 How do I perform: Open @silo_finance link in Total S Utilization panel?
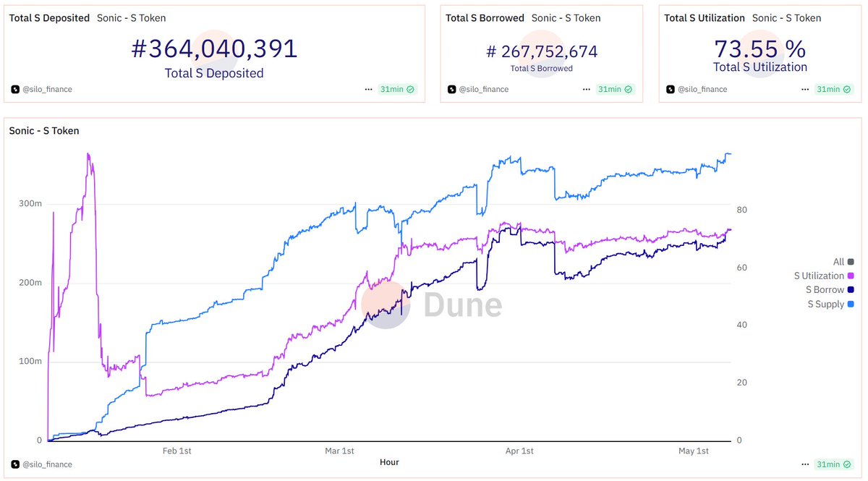[x=702, y=90]
